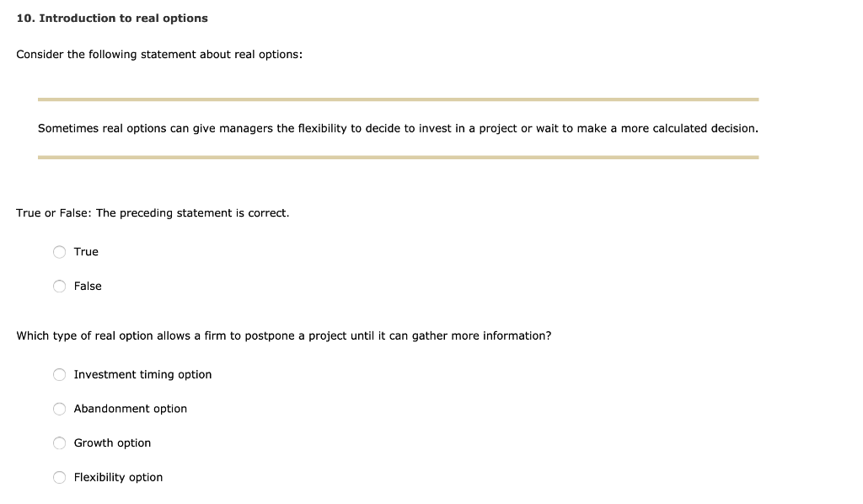Click the Flexibility option text
The width and height of the screenshot is (863, 504).
[118, 477]
